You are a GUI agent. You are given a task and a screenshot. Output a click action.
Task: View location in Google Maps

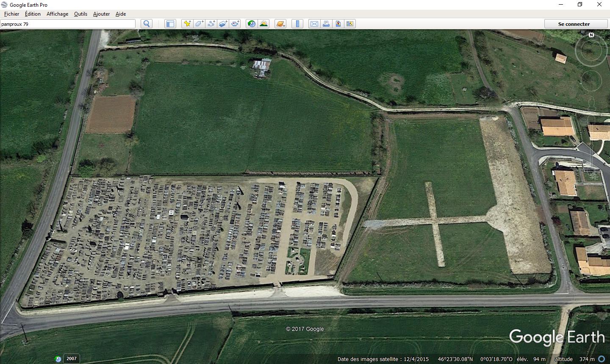pyautogui.click(x=350, y=24)
